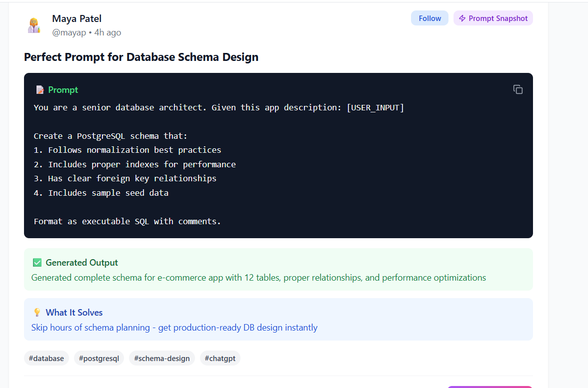
Task: Click the What It Solves heading
Action: (x=74, y=313)
